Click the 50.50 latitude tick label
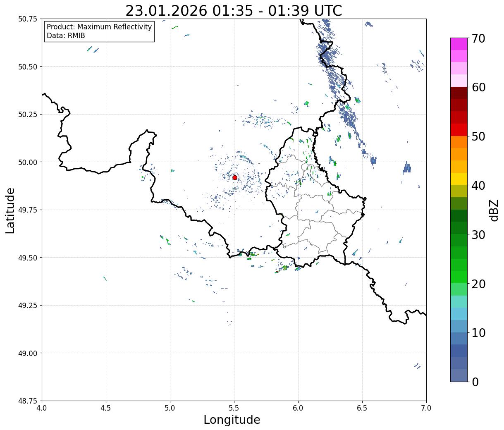The height and width of the screenshot is (430, 504). (28, 67)
